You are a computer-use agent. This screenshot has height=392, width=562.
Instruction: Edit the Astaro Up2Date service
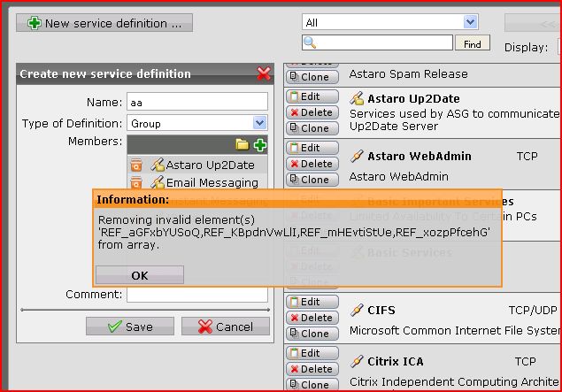point(312,96)
